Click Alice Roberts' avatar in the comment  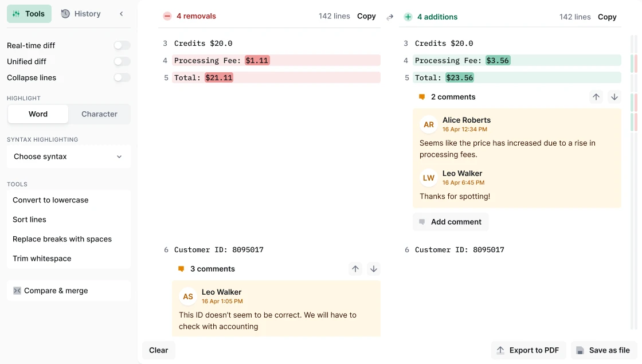coord(429,124)
